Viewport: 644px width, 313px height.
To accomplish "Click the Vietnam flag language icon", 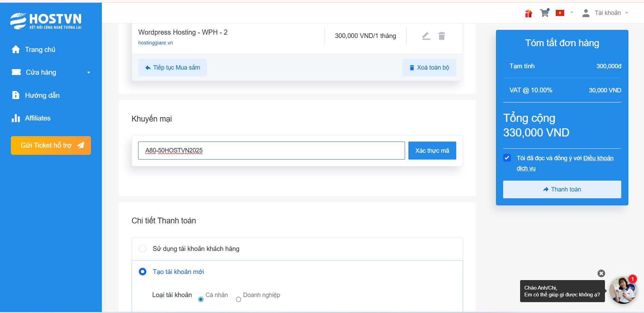I will coord(560,13).
